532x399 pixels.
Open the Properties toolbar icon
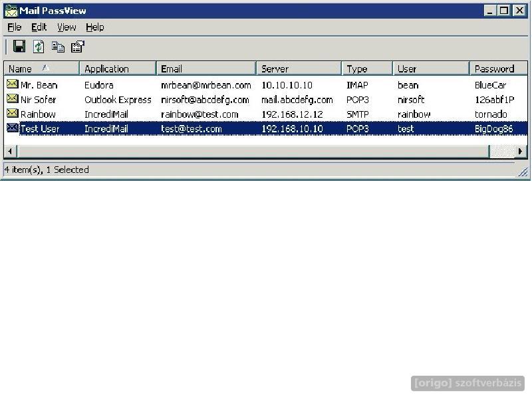pos(78,47)
